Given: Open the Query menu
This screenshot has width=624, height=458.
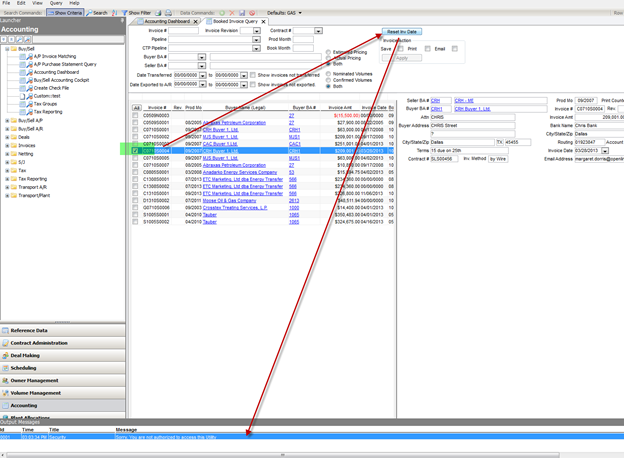Looking at the screenshot, I should click(56, 3).
